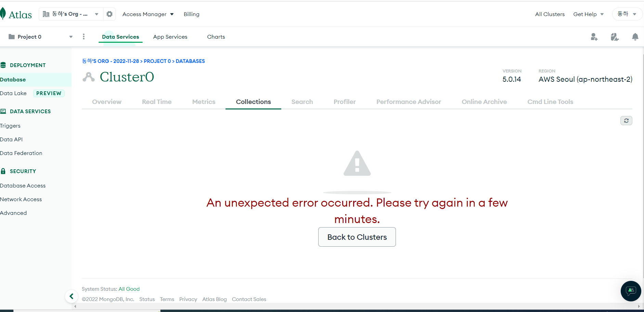The height and width of the screenshot is (312, 644).
Task: Open the Metrics tab
Action: pyautogui.click(x=204, y=102)
